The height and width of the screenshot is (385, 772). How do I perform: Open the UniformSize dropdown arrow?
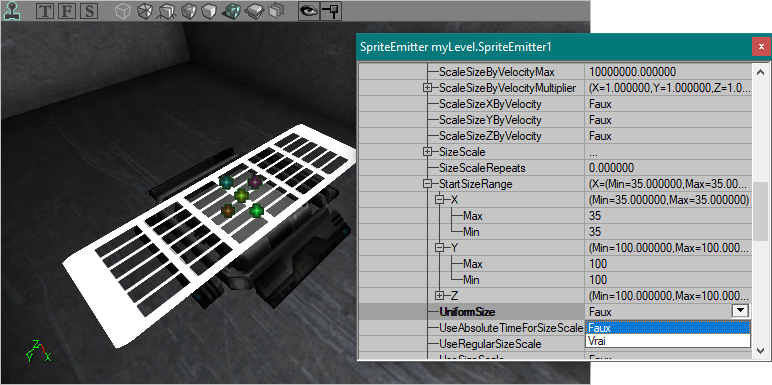(x=740, y=311)
